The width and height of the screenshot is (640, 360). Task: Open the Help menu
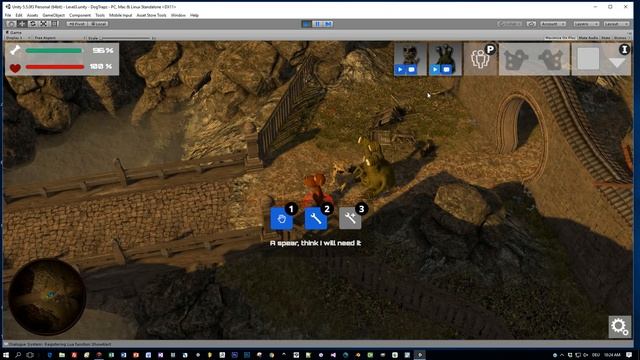[194, 15]
